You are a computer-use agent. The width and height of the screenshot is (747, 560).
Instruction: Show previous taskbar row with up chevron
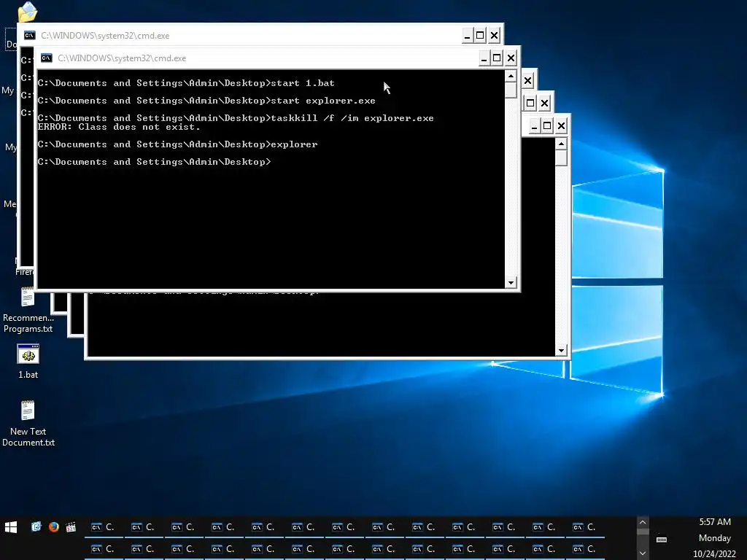(x=642, y=522)
